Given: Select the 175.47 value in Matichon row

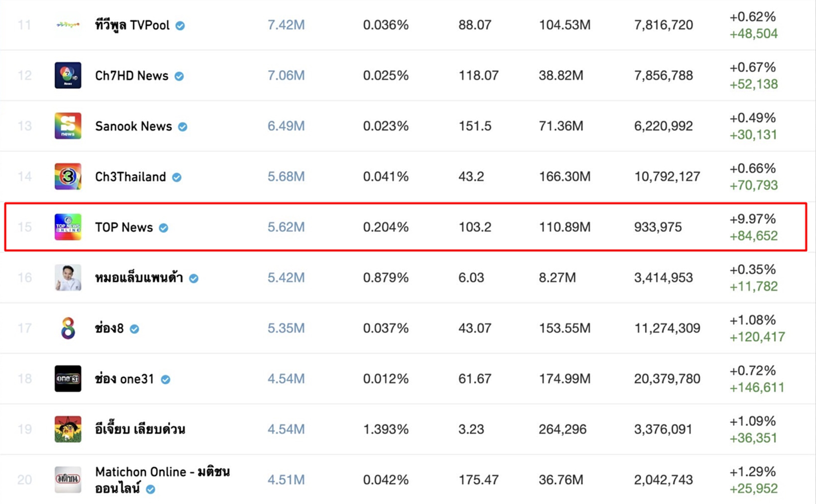Looking at the screenshot, I should coord(478,480).
